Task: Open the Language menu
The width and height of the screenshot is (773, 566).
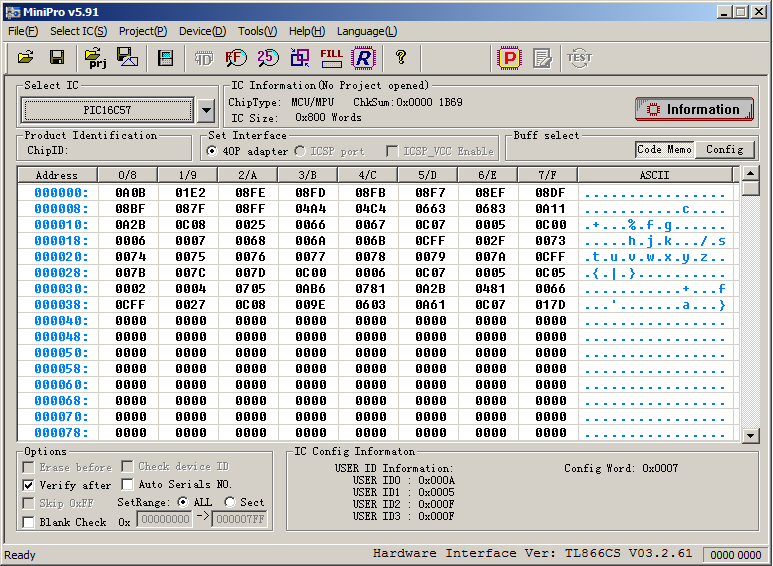Action: (x=367, y=31)
